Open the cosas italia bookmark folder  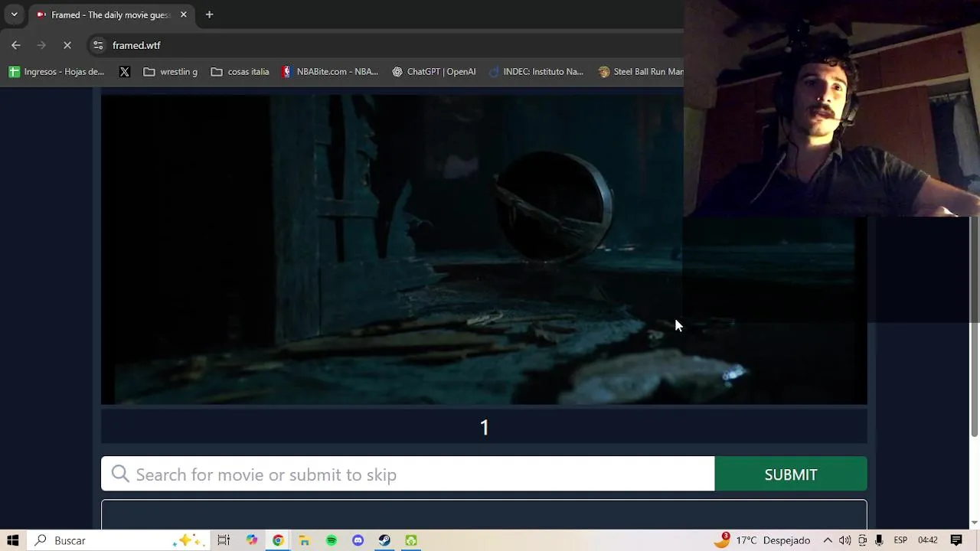240,71
